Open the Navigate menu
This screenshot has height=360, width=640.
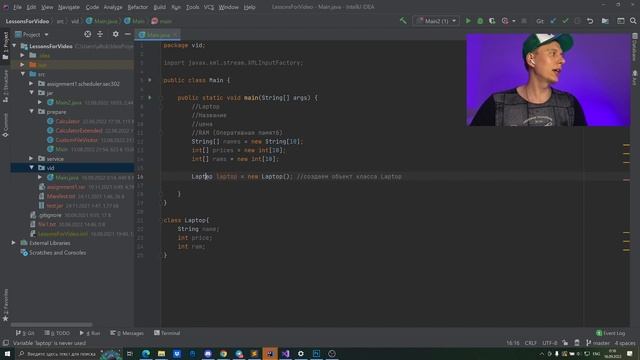69,7
